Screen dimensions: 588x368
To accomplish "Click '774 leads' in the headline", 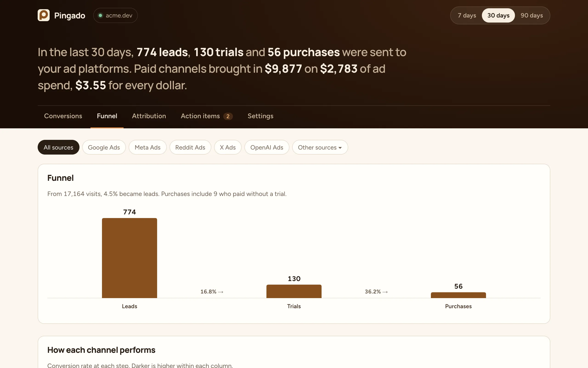I will [x=162, y=52].
